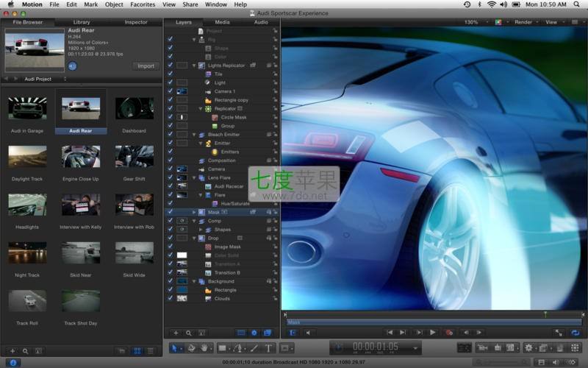Viewport: 588px width, 368px height.
Task: Collapse the Background group
Action: click(194, 281)
